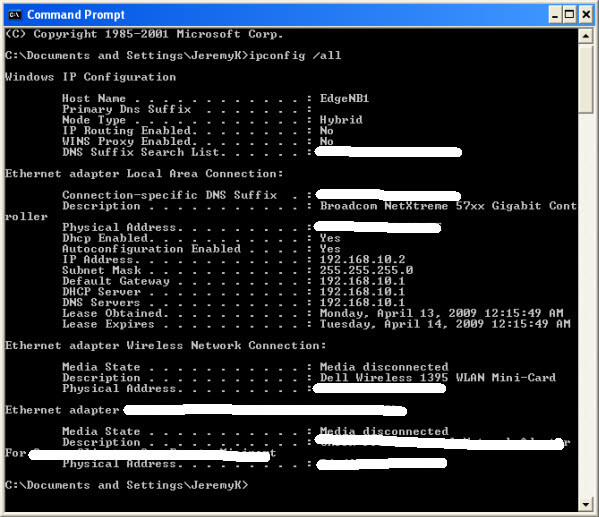Close the Command Prompt window

click(x=586, y=15)
